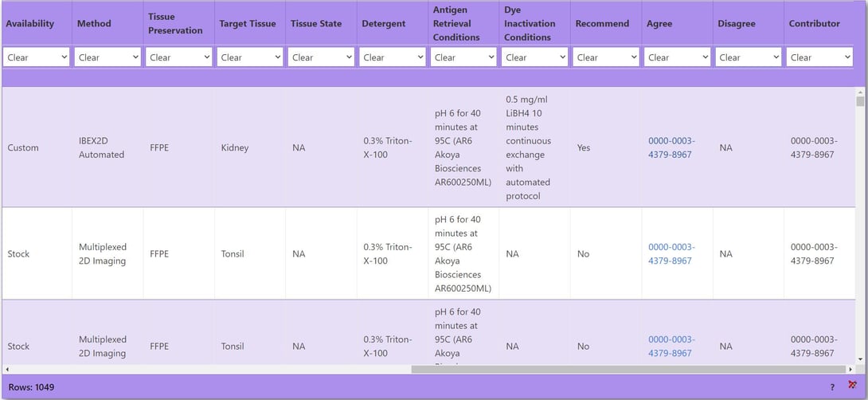Image resolution: width=868 pixels, height=400 pixels.
Task: Click the horizontal scrollbar's right arrow
Action: (x=850, y=370)
